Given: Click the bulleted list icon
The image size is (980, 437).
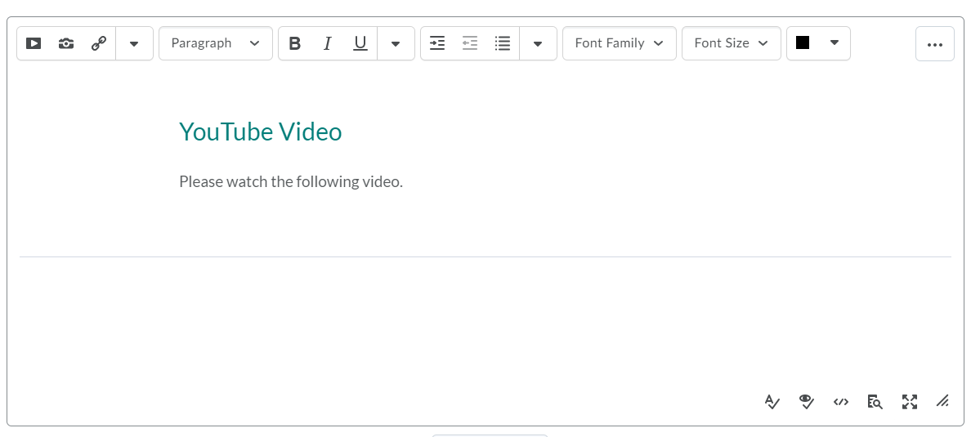Looking at the screenshot, I should click(x=503, y=43).
